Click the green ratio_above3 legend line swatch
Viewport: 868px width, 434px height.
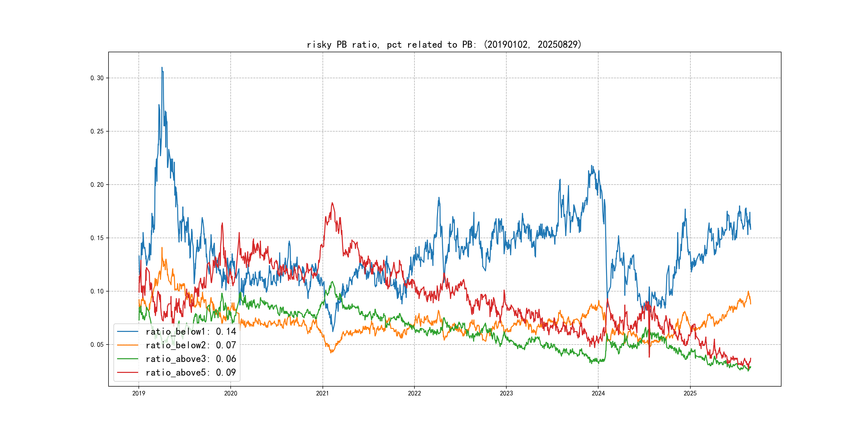(127, 359)
